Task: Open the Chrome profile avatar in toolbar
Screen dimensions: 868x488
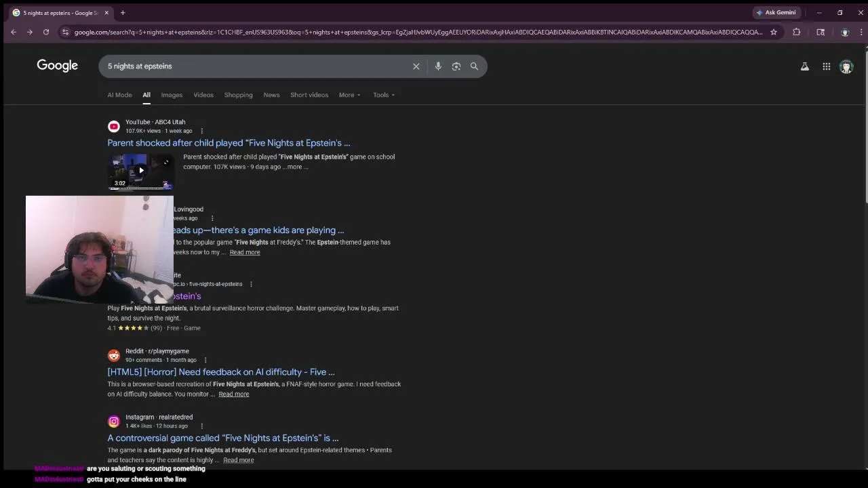Action: [x=845, y=32]
